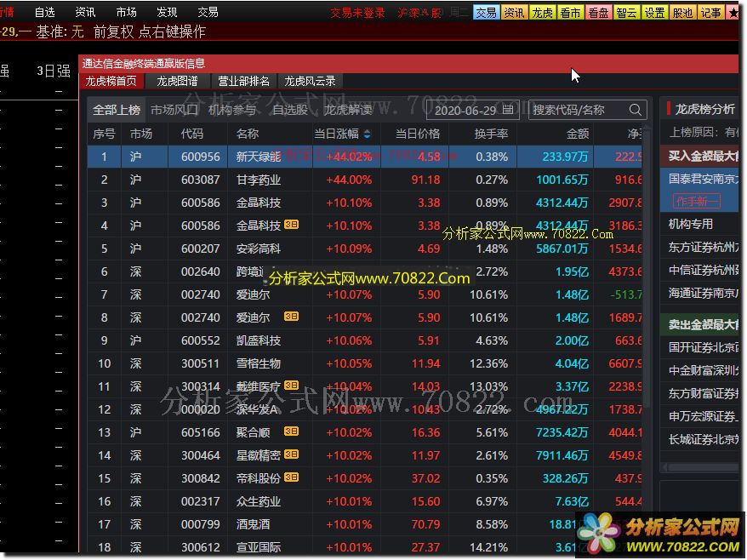747x560 pixels.
Task: Click the 智云 toolbar button
Action: pyautogui.click(x=626, y=13)
